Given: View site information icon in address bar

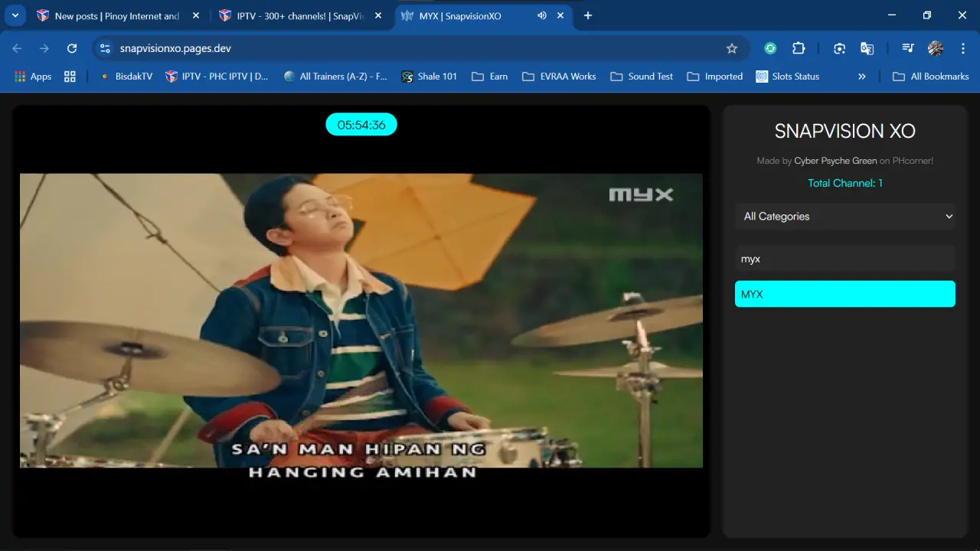Looking at the screenshot, I should (x=106, y=48).
